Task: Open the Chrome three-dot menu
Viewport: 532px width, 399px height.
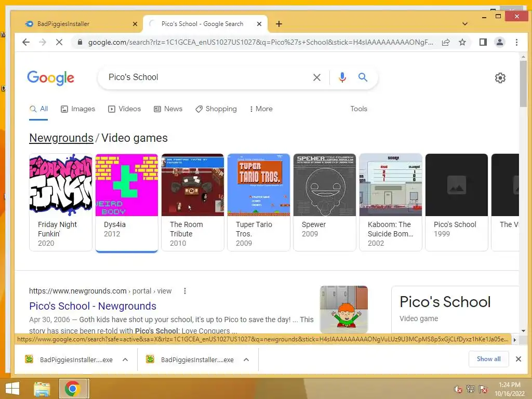Action: coord(516,42)
